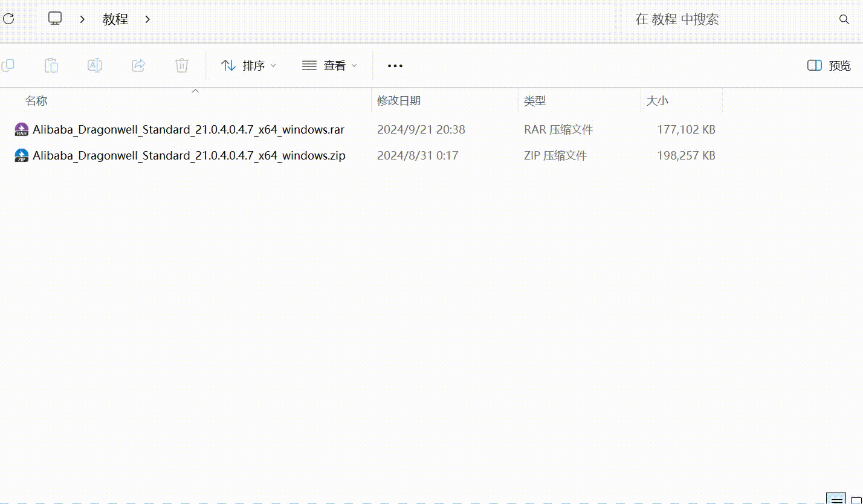Open the 排序 sort dropdown

click(248, 65)
